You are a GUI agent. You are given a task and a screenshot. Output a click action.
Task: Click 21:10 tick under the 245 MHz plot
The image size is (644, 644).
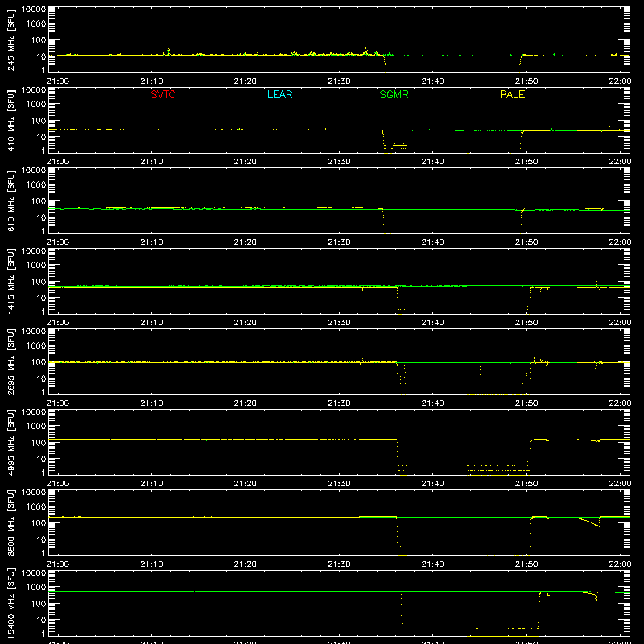[x=151, y=81]
